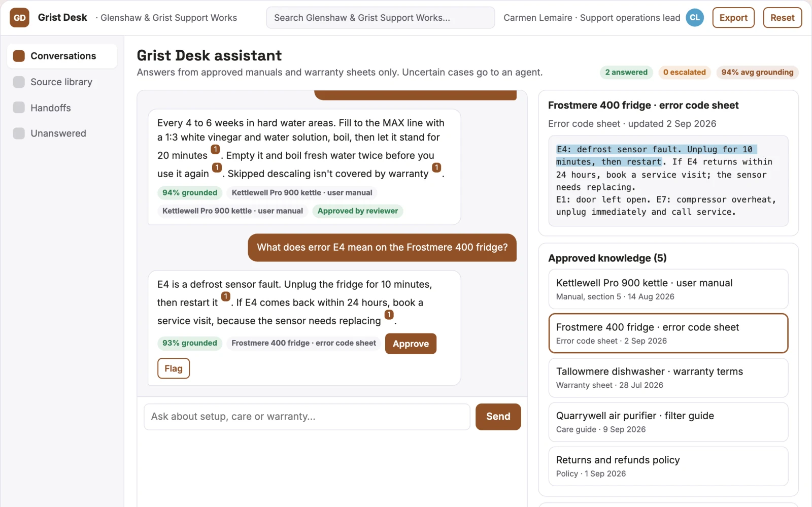
Task: Click the GD Grist Desk logo
Action: (19, 18)
